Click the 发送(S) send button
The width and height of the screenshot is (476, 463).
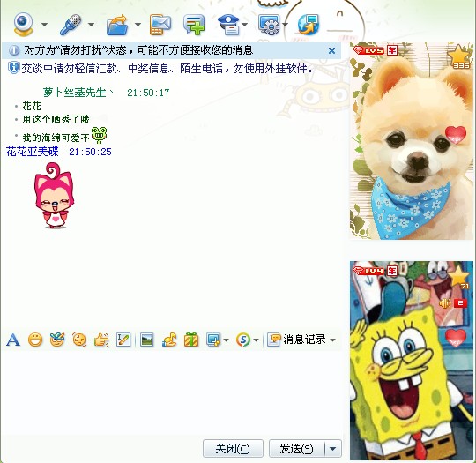coord(296,448)
